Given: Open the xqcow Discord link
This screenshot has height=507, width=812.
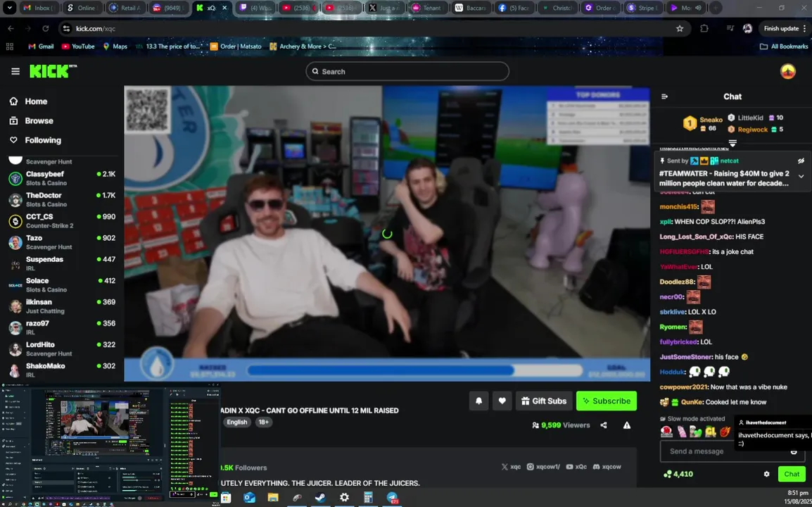Looking at the screenshot, I should pos(607,467).
